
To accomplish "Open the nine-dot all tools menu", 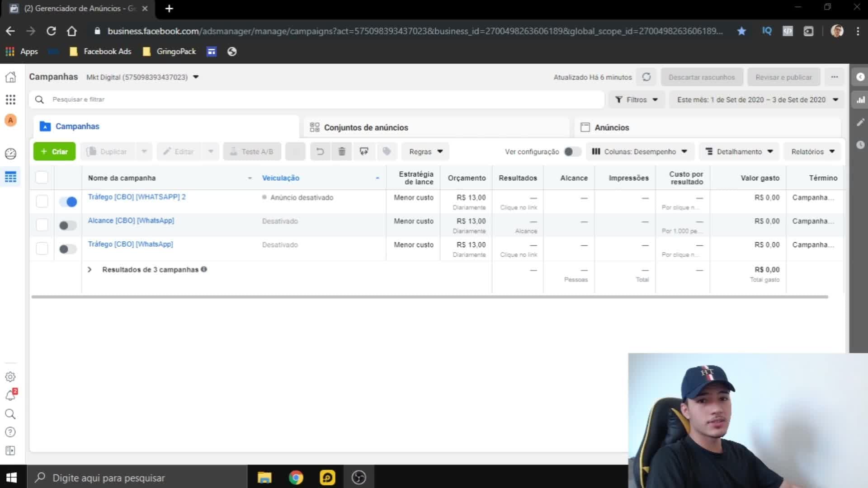I will (10, 99).
